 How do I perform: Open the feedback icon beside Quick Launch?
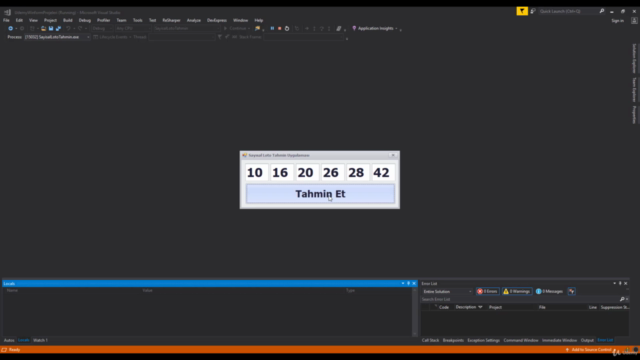(x=533, y=11)
